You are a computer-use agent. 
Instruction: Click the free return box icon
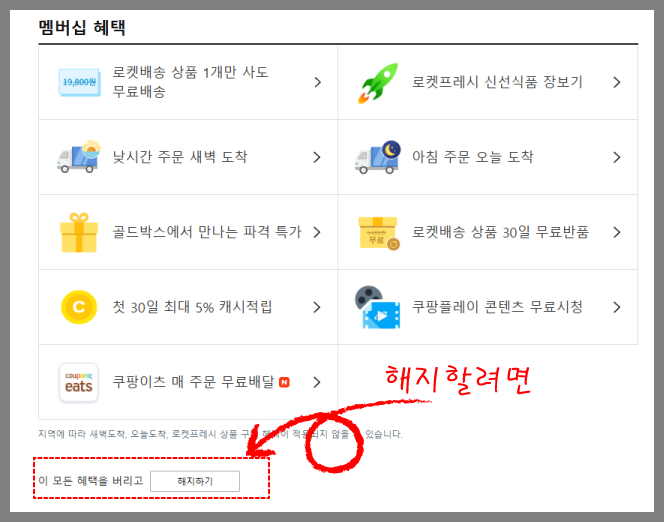coord(379,233)
